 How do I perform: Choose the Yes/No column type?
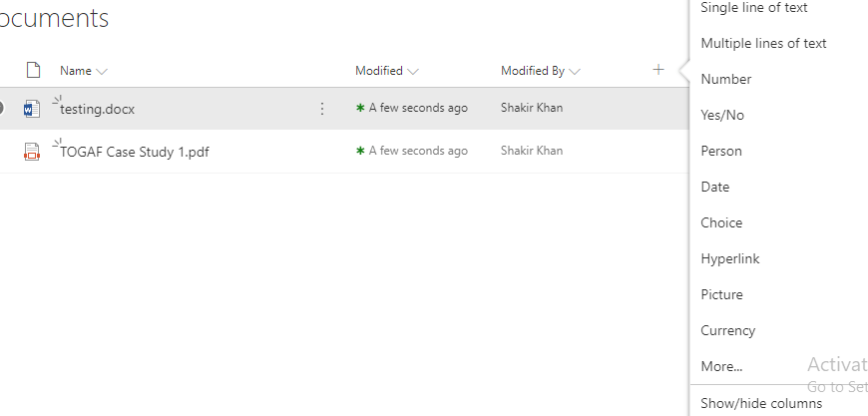[722, 115]
